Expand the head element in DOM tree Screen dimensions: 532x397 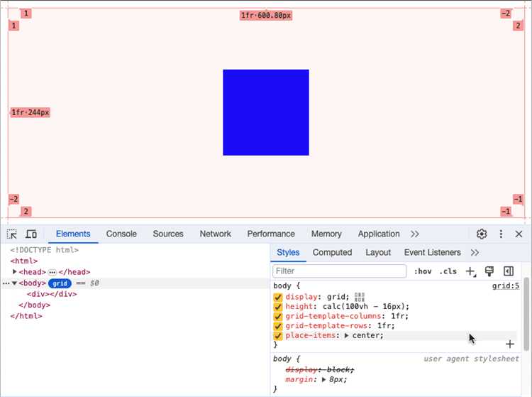[x=15, y=272]
